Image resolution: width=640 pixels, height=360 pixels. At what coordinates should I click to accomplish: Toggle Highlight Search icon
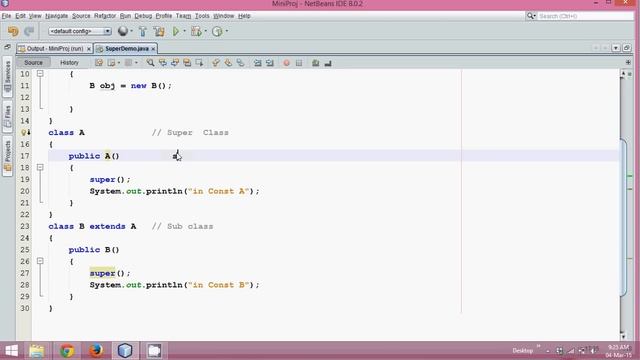pyautogui.click(x=187, y=63)
